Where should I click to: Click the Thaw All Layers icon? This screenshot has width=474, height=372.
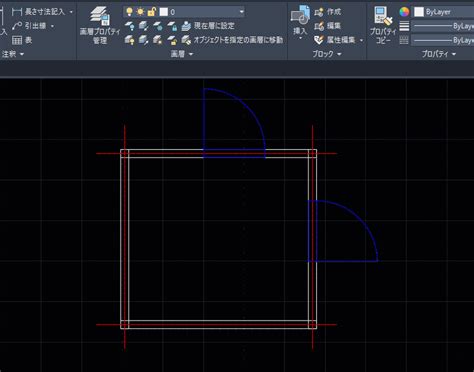[158, 40]
